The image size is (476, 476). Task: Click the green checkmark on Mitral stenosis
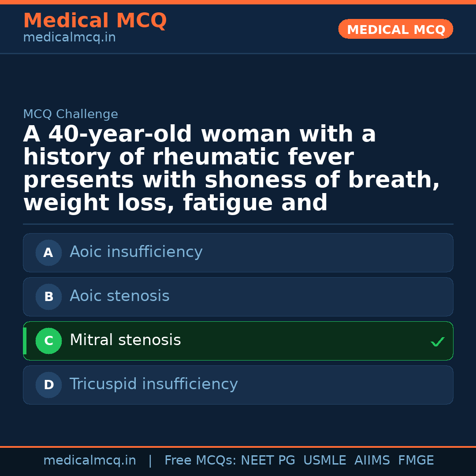point(437,342)
